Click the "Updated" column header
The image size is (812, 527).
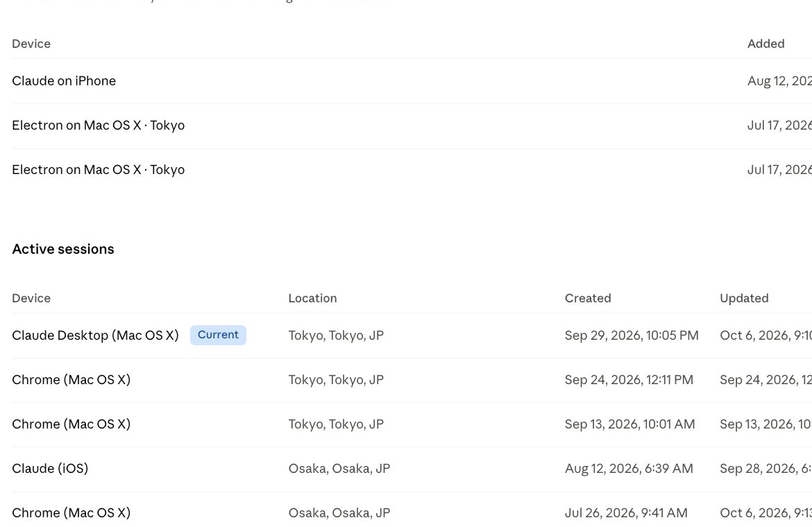[744, 298]
